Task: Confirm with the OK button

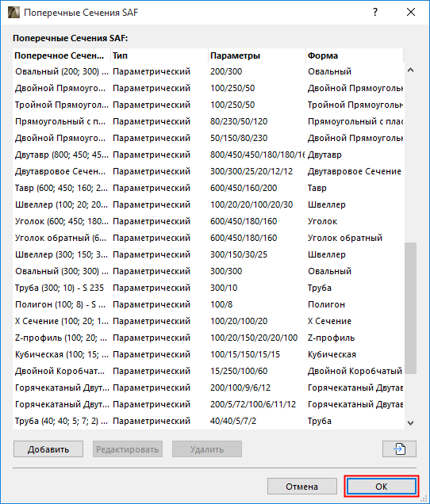Action: click(382, 487)
